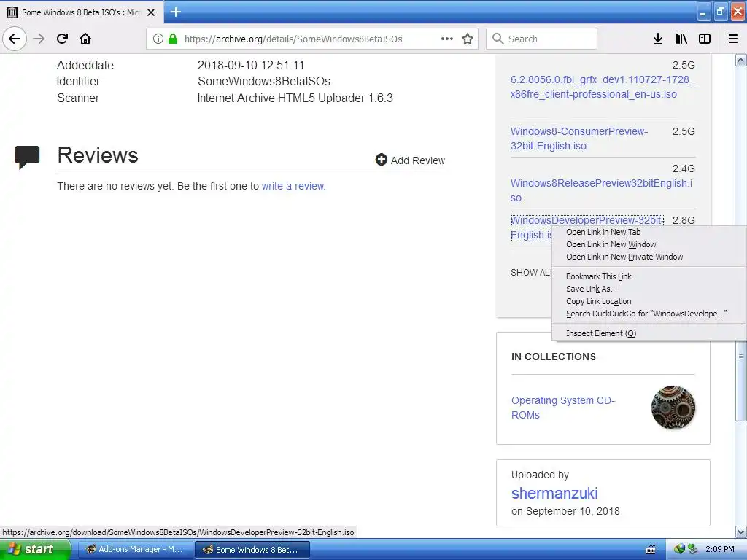Viewport: 747px width, 560px height.
Task: Click the green secure connection padlock
Action: point(173,39)
